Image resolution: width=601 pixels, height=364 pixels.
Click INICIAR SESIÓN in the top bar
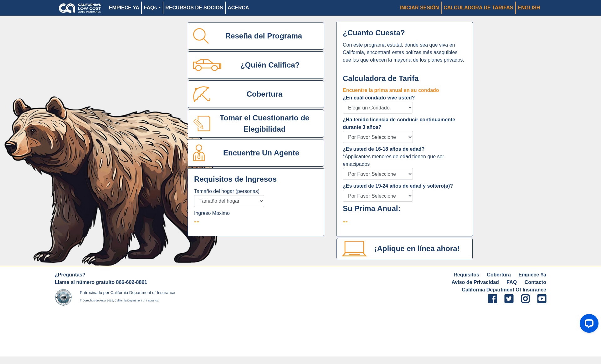coord(419,8)
